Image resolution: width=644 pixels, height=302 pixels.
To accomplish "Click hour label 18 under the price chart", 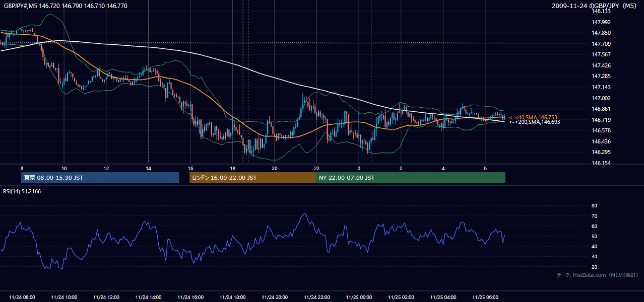I will 232,168.
